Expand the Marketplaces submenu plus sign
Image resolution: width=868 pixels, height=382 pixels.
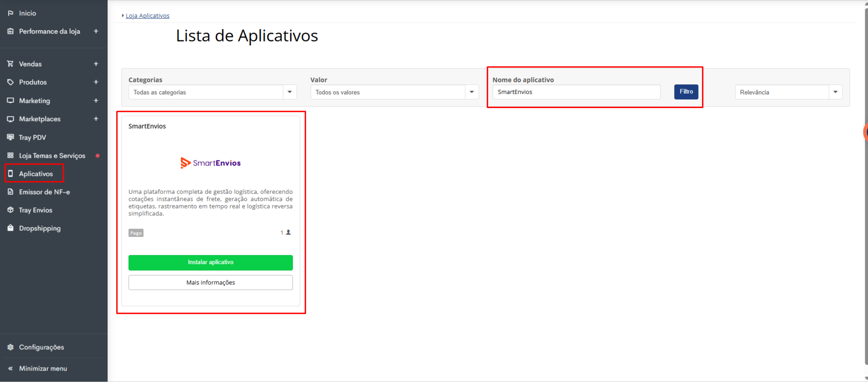[x=96, y=119]
